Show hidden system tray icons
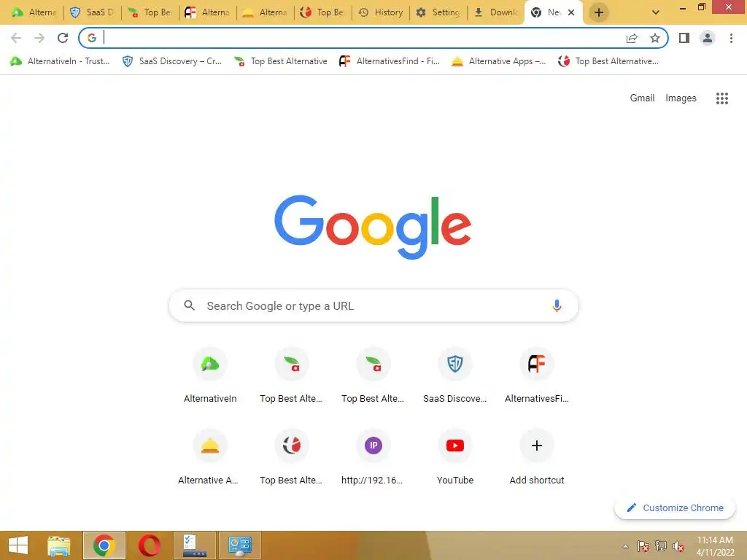 tap(625, 546)
